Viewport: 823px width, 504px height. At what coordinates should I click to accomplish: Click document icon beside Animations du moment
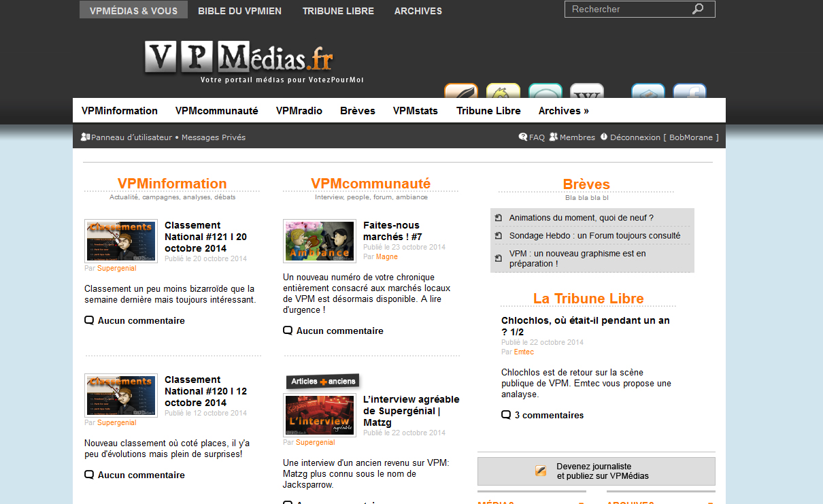point(499,218)
